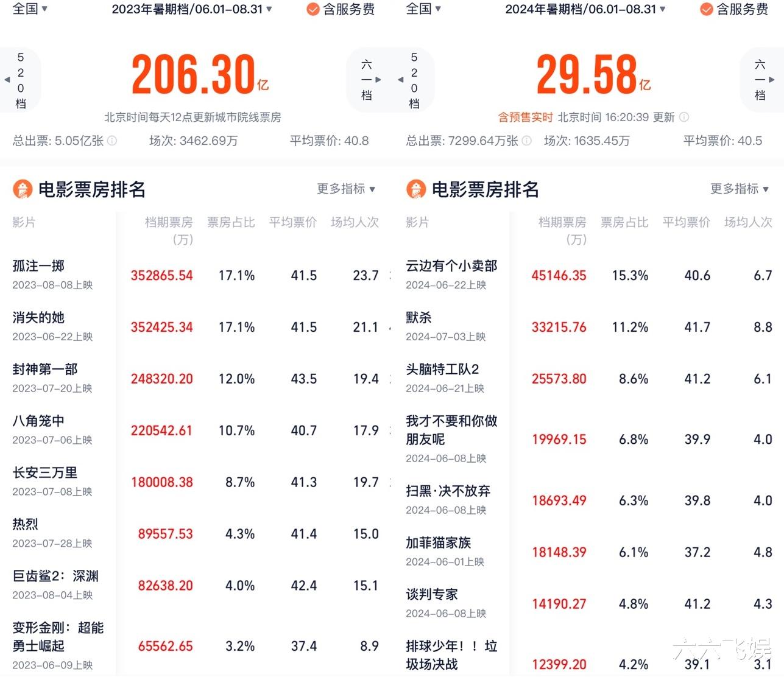Click the 电影票房排名 icon in the 2024 panel
This screenshot has height=677, width=784.
pyautogui.click(x=416, y=189)
